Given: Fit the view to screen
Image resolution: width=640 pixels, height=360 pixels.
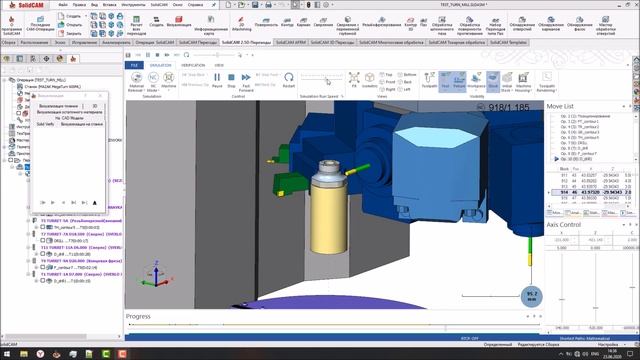Looking at the screenshot, I should coord(354,80).
